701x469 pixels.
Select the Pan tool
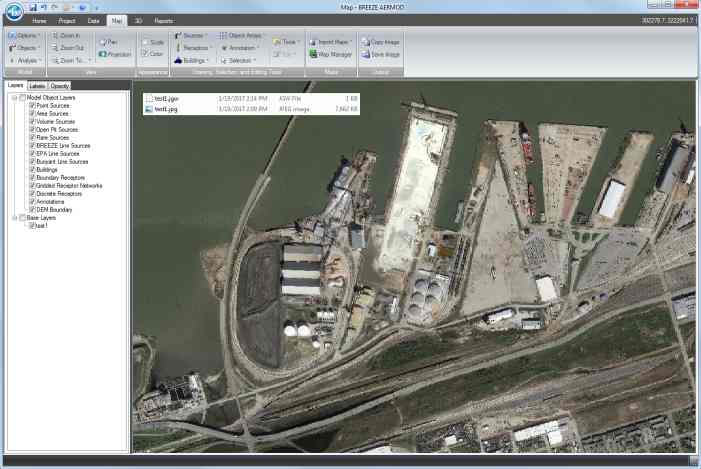coord(109,41)
